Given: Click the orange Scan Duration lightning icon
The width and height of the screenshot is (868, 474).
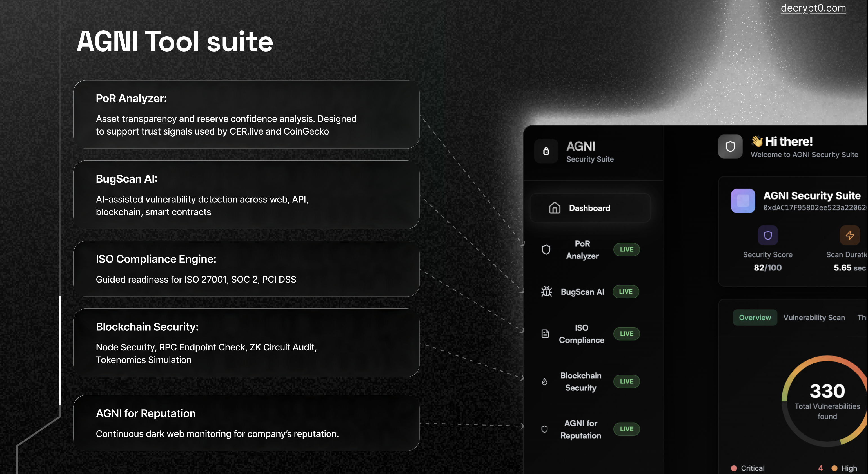Looking at the screenshot, I should (x=849, y=235).
